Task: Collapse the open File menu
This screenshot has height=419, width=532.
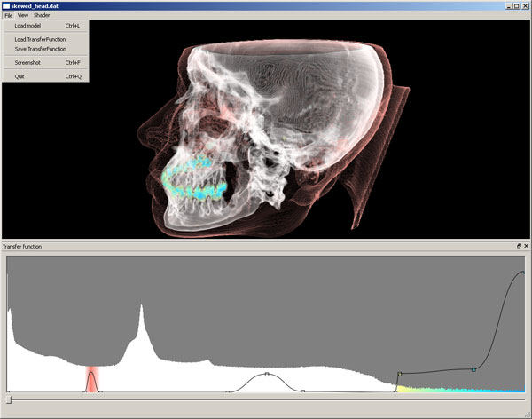Action: [x=8, y=15]
